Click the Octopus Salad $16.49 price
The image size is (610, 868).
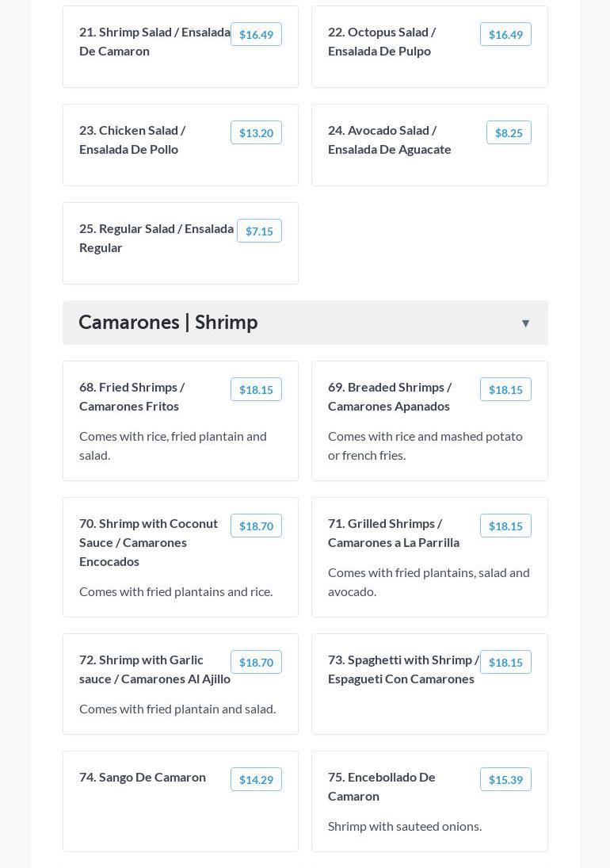[x=505, y=34]
